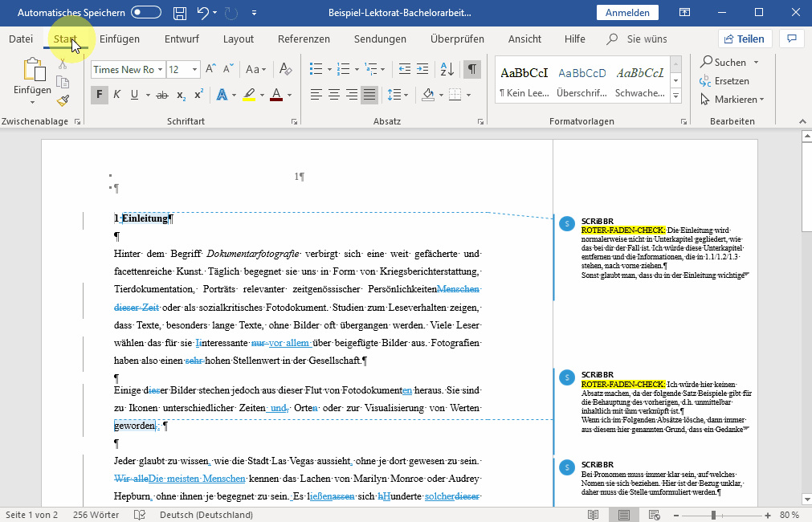This screenshot has width=812, height=522.
Task: Align text to the left
Action: click(x=316, y=95)
